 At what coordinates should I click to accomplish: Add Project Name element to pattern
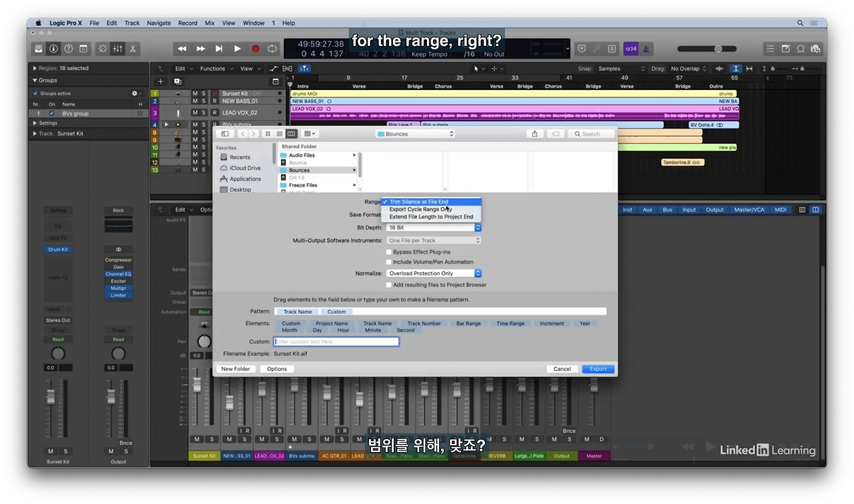point(332,323)
